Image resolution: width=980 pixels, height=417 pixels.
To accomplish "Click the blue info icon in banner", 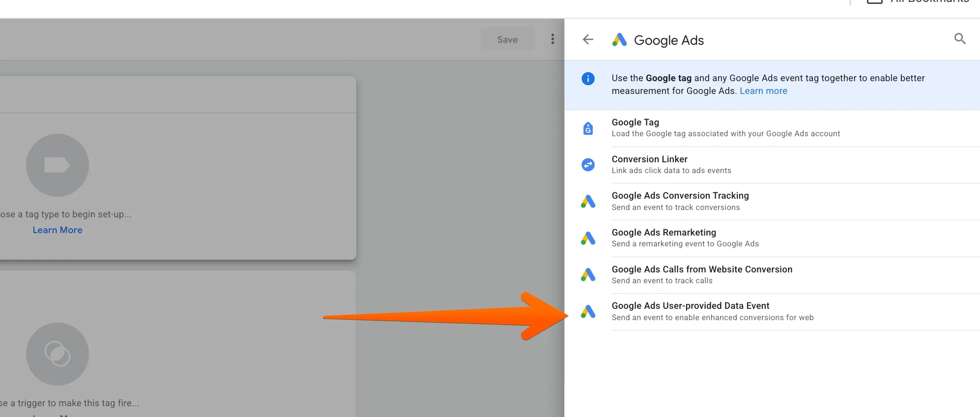I will tap(588, 78).
